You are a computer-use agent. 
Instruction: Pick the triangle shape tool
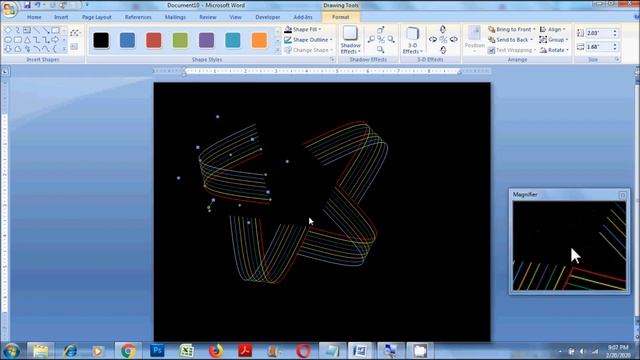[x=27, y=40]
